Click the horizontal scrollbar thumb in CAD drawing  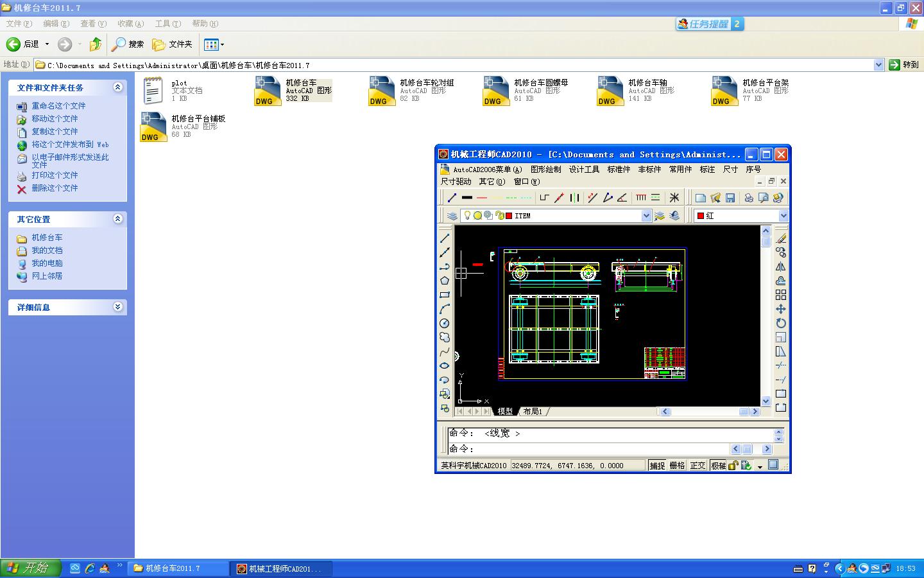(x=744, y=412)
